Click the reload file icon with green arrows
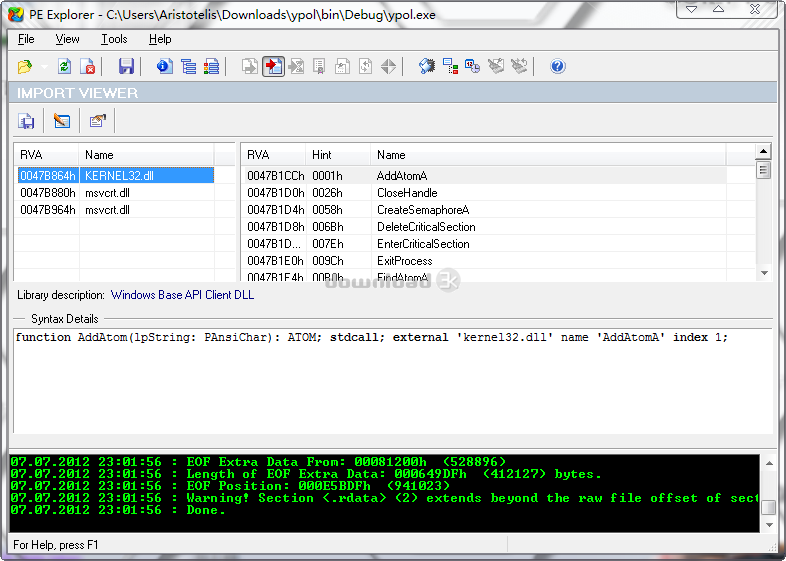 coord(64,66)
